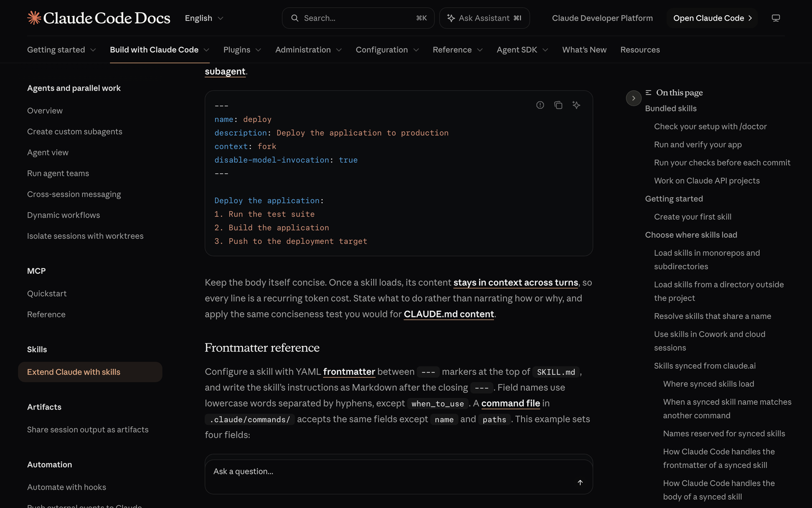
Task: Open the Resources tab
Action: point(640,50)
